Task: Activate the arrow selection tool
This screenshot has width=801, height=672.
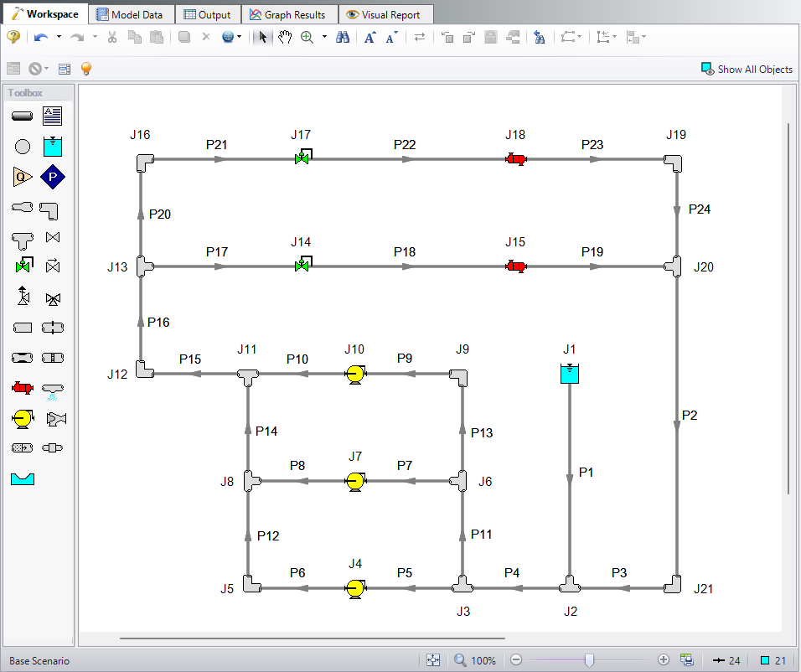Action: point(263,37)
